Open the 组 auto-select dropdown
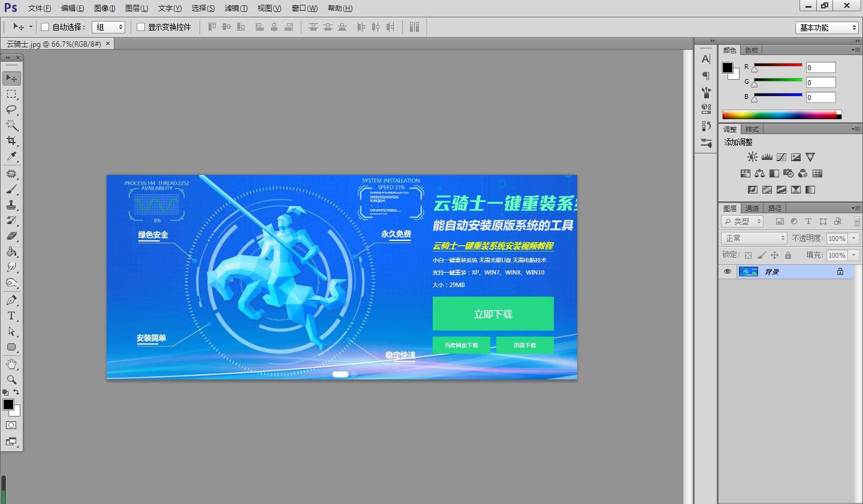Screen dimensions: 863x504 [108, 27]
